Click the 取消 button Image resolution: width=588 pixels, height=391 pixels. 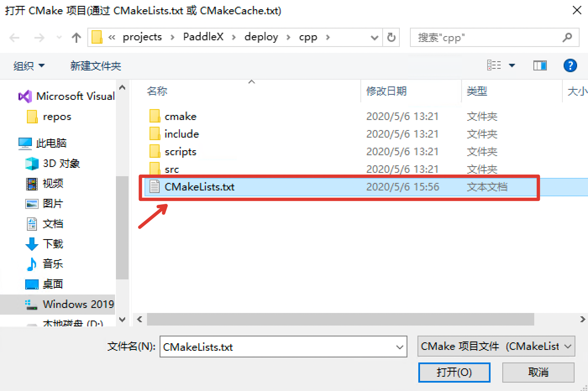[x=538, y=372]
